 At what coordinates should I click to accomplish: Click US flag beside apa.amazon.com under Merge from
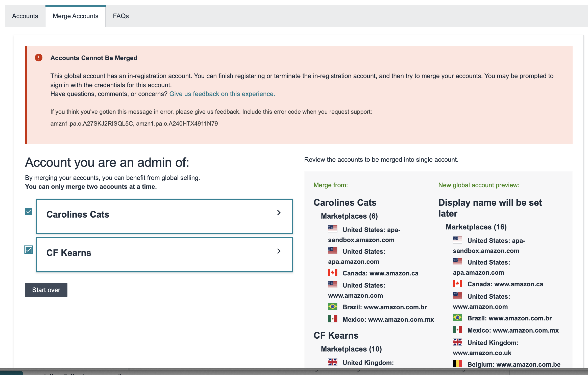coord(333,251)
